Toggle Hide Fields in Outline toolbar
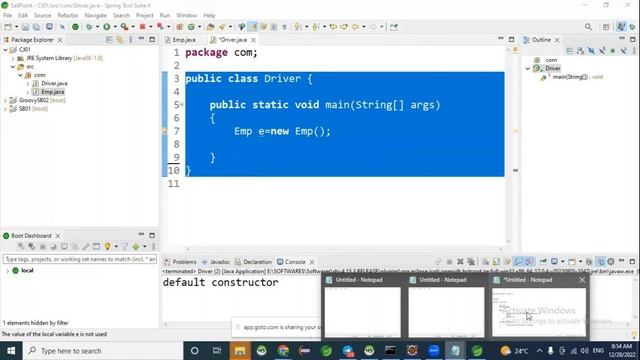The height and width of the screenshot is (360, 640). coord(591,51)
